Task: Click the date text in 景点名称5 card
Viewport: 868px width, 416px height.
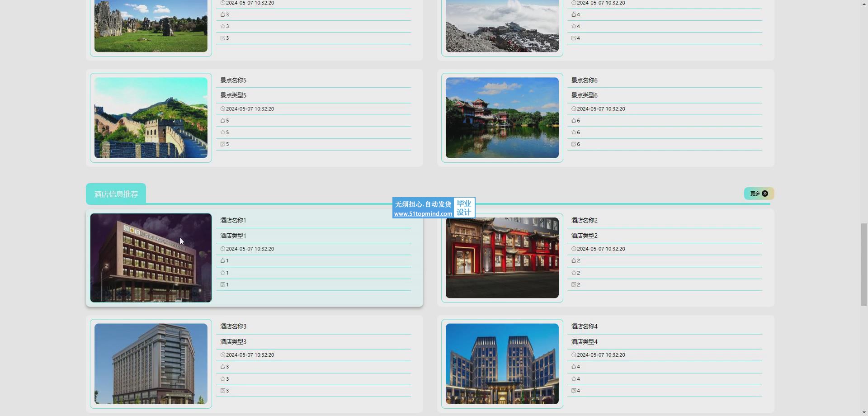Action: point(250,109)
